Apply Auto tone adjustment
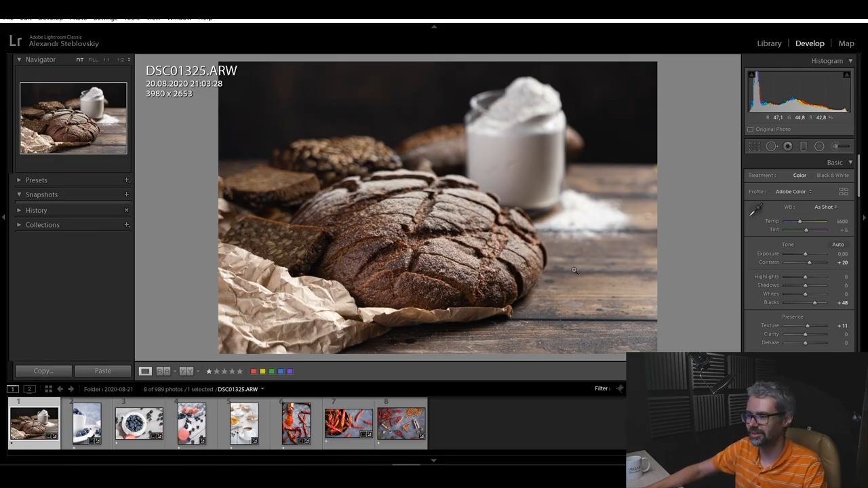The width and height of the screenshot is (868, 488). click(838, 245)
